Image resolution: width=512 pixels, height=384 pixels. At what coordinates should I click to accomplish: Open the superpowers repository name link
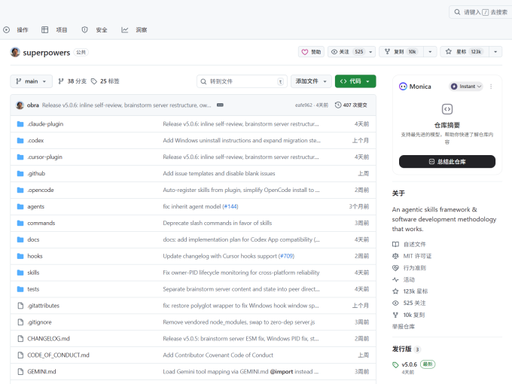[x=46, y=53]
